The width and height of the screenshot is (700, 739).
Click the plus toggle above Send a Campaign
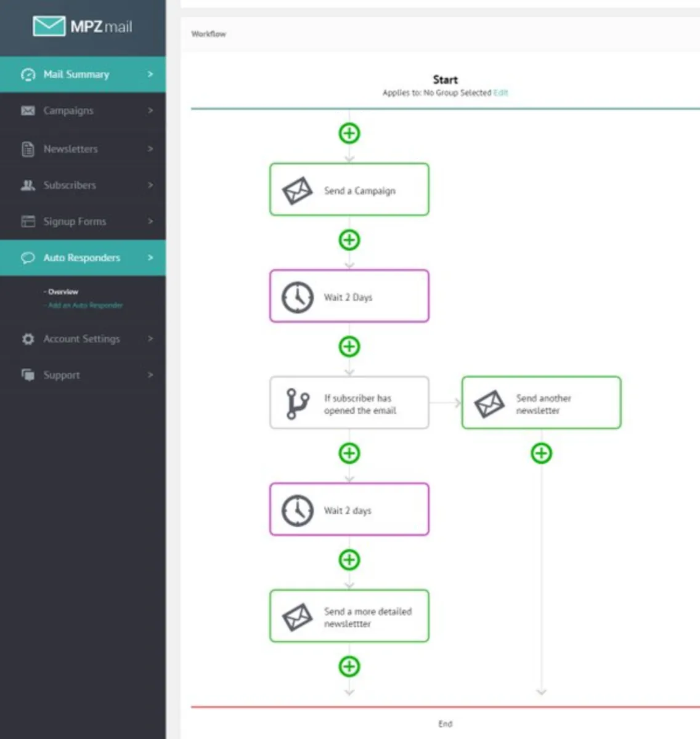pos(349,133)
